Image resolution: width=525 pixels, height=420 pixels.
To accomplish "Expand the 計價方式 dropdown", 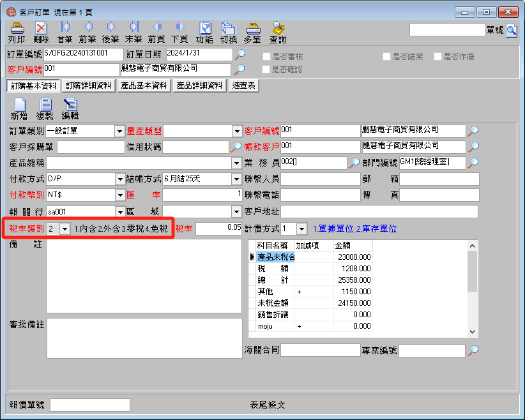I will [302, 229].
